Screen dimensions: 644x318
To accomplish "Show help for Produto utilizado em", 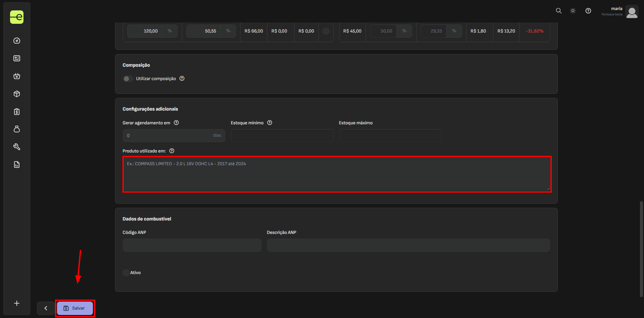I will coord(172,151).
